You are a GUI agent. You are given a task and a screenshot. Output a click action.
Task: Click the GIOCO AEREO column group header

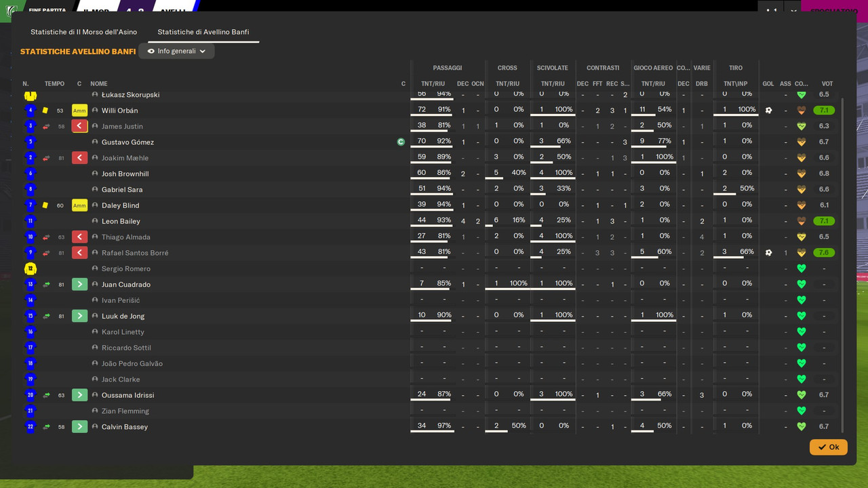[653, 68]
